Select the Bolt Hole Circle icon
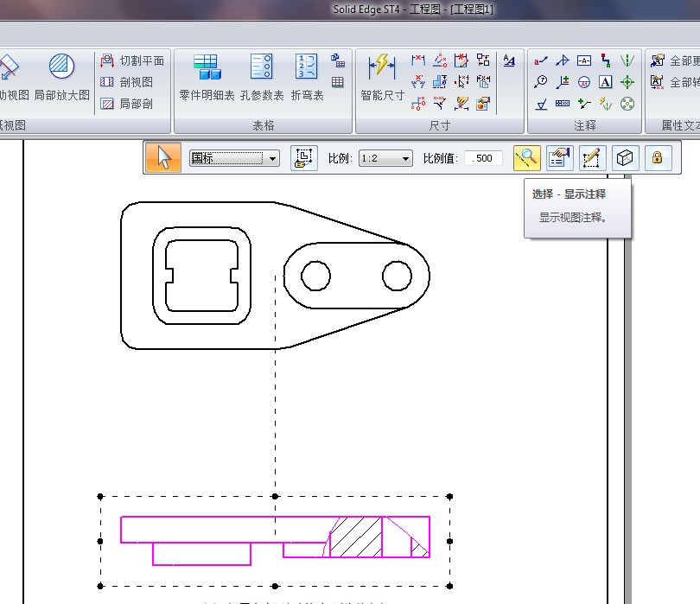This screenshot has height=604, width=700. tap(627, 104)
